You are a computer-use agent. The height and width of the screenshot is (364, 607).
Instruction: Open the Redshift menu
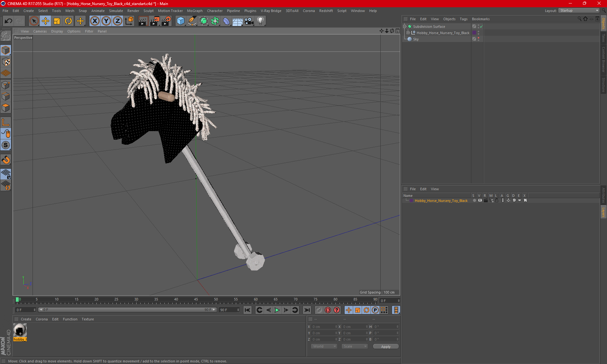point(326,11)
